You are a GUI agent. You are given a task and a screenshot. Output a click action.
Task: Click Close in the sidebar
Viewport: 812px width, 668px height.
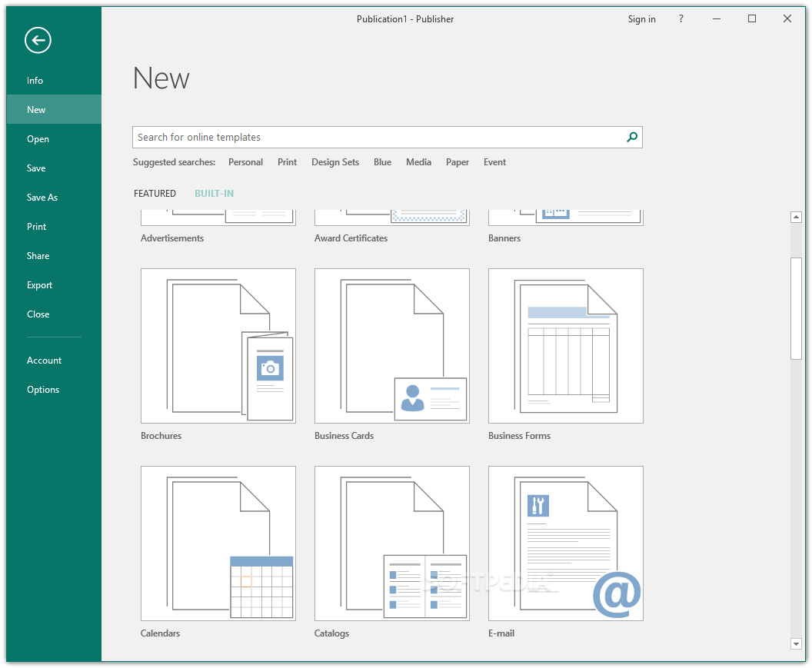point(54,314)
